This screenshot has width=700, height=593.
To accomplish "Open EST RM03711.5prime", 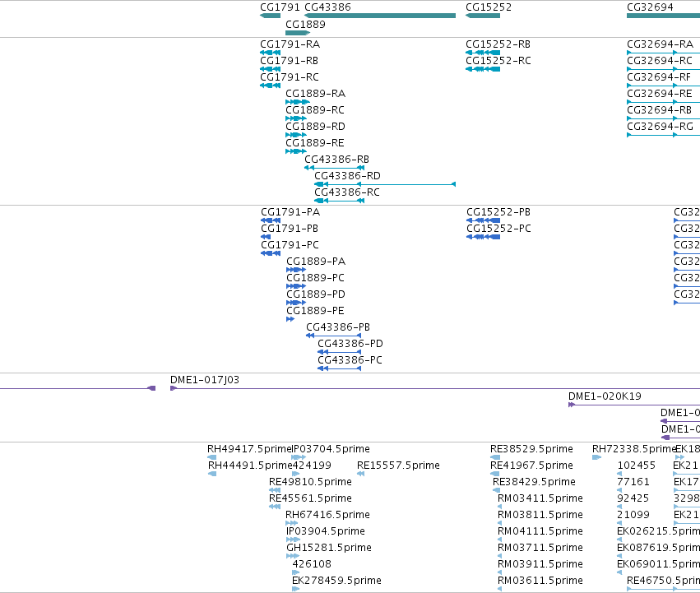I will [x=499, y=556].
